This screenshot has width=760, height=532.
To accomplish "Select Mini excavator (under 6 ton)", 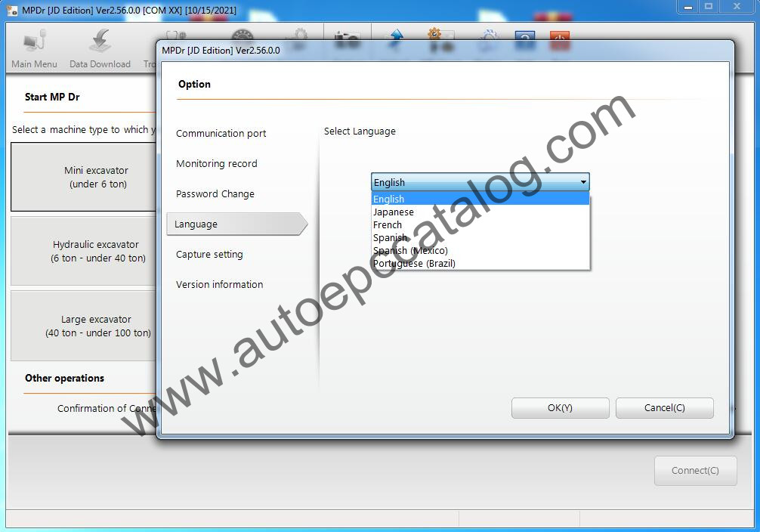I will coord(83,177).
